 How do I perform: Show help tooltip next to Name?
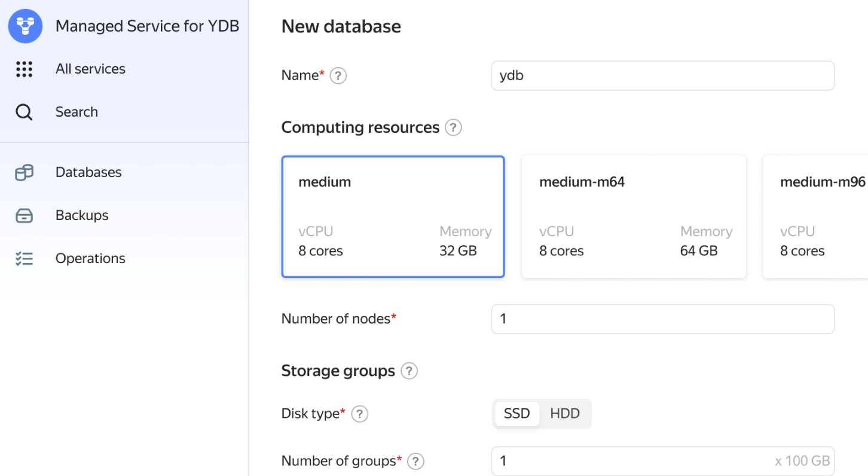(338, 76)
